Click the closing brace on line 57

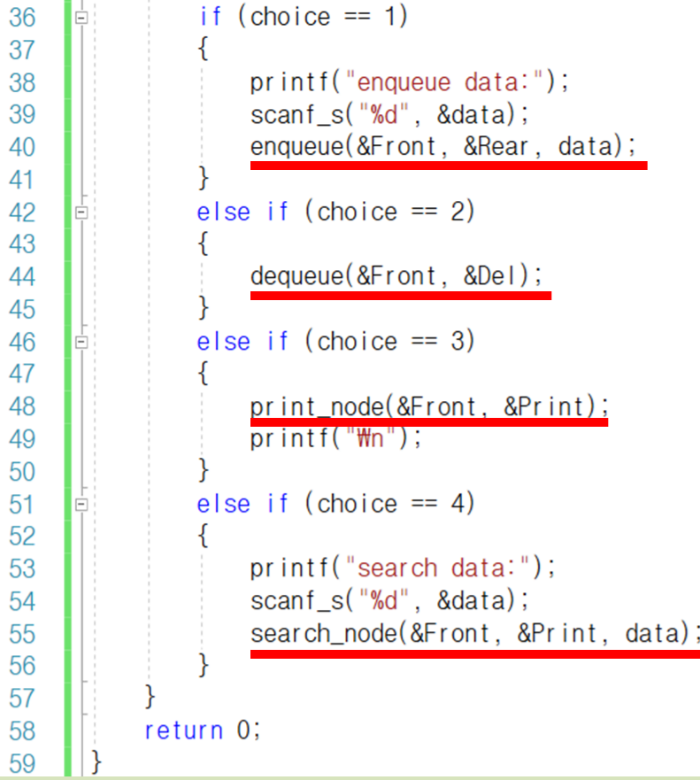(150, 697)
